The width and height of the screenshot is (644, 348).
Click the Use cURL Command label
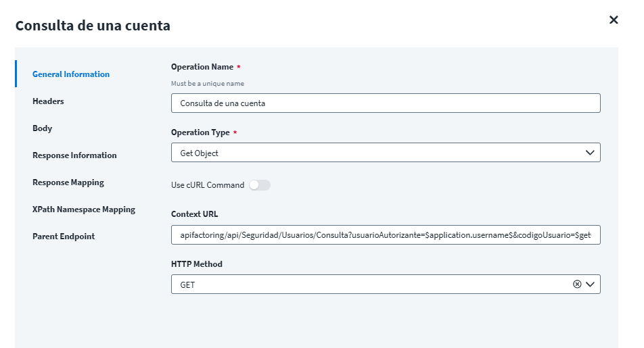[x=208, y=185]
